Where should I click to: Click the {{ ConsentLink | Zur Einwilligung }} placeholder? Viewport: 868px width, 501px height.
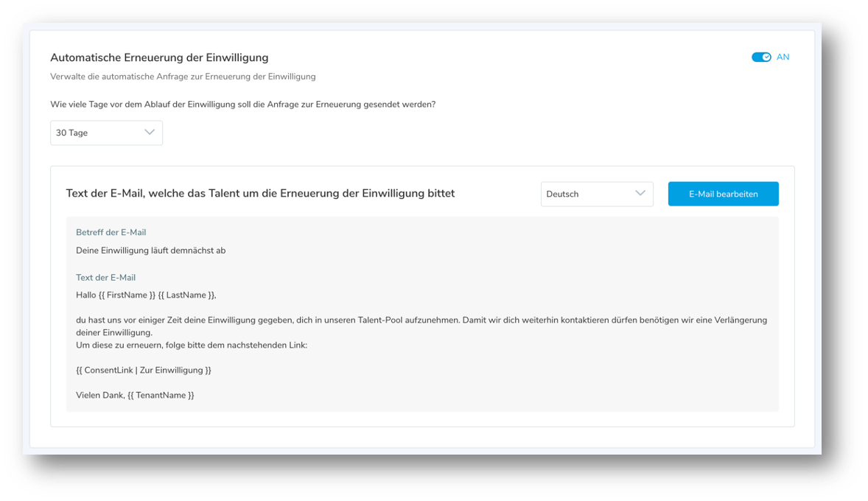144,370
